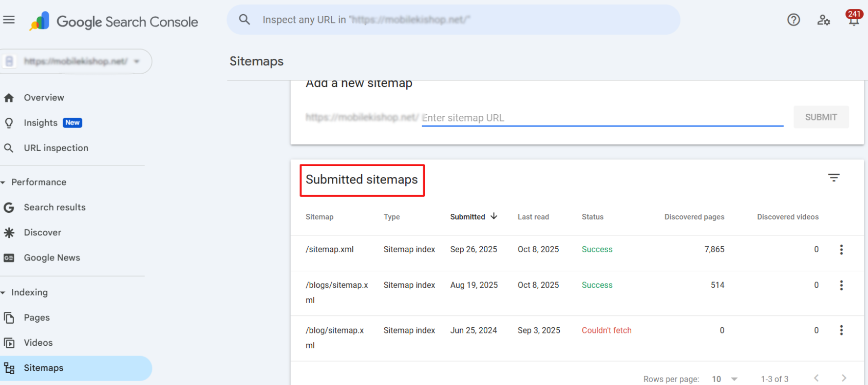Image resolution: width=868 pixels, height=385 pixels.
Task: Open more options for /blogs/sitemap.xml row
Action: (841, 285)
